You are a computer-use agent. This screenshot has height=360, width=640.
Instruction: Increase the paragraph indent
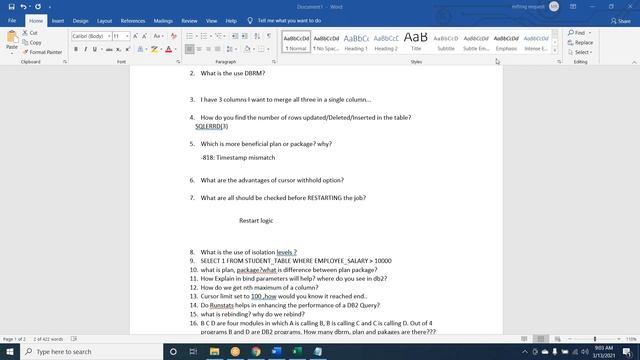[244, 36]
